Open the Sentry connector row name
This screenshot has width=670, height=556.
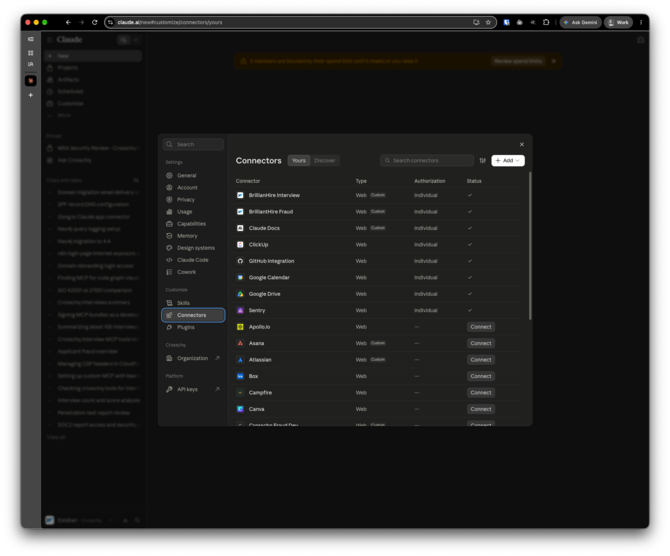click(x=257, y=310)
